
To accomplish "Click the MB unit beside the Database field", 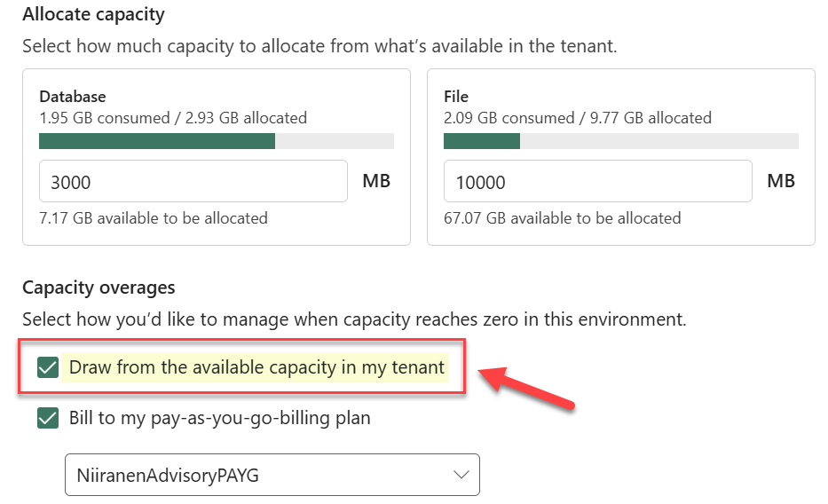I will 376,181.
